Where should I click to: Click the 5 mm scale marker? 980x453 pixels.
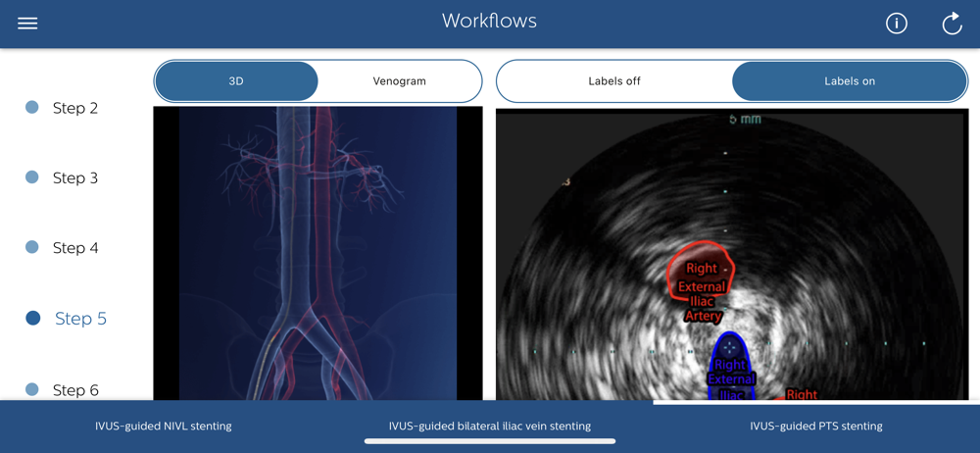pos(745,119)
